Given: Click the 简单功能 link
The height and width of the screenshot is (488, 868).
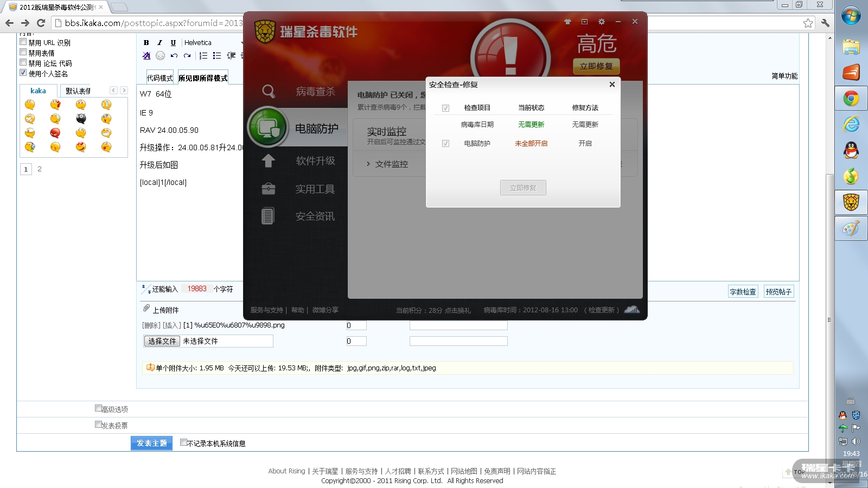Looking at the screenshot, I should click(x=784, y=76).
